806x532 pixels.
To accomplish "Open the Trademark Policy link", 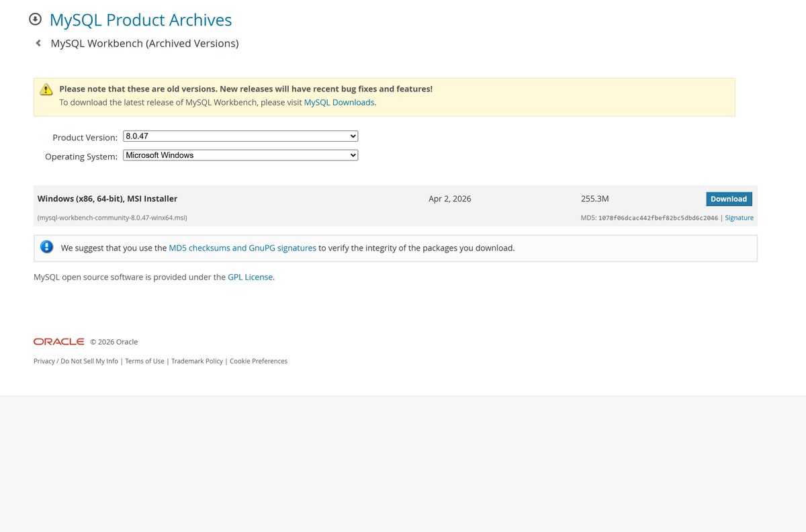I will pyautogui.click(x=197, y=361).
